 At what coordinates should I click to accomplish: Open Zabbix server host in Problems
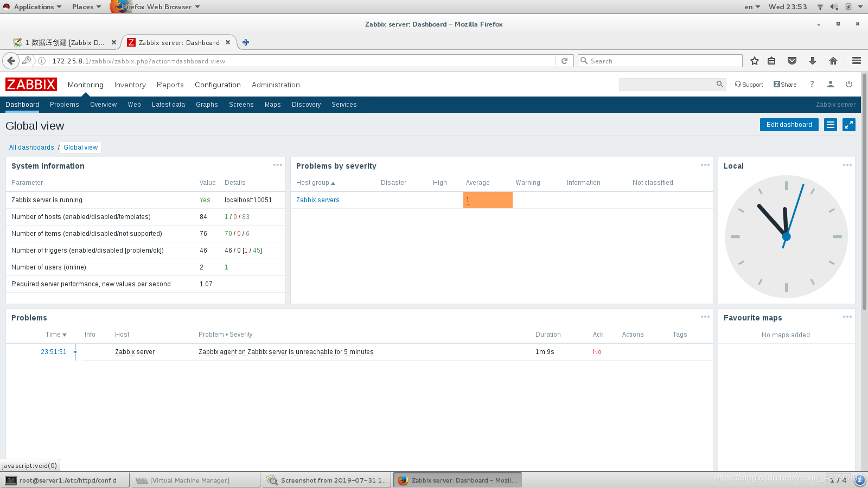click(x=135, y=352)
